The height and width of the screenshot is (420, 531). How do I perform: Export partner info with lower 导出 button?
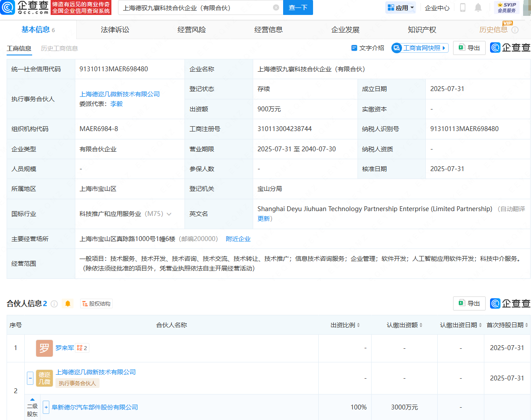point(469,303)
